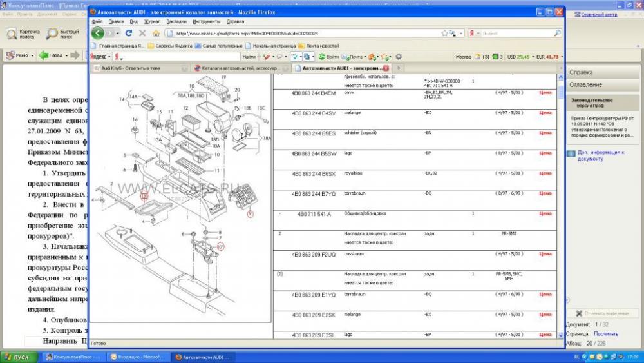
Task: Open a new Firefox tab with plus
Action: click(x=399, y=68)
